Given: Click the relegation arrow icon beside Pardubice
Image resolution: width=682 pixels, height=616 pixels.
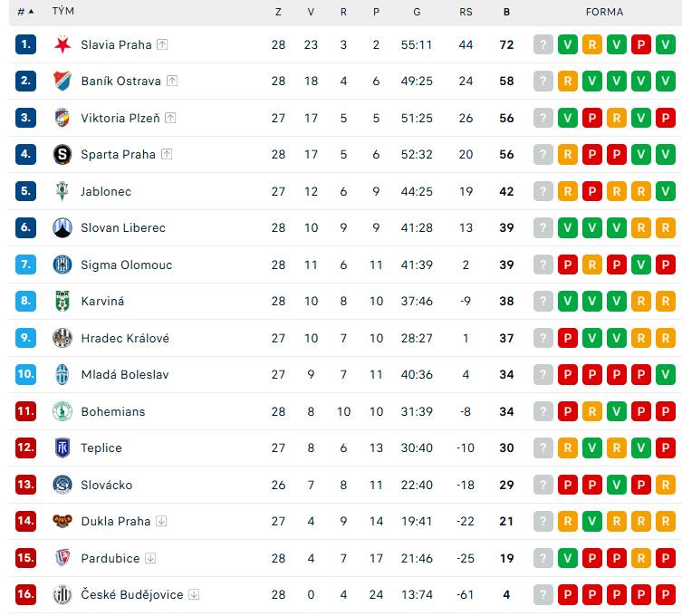Looking at the screenshot, I should (x=150, y=558).
